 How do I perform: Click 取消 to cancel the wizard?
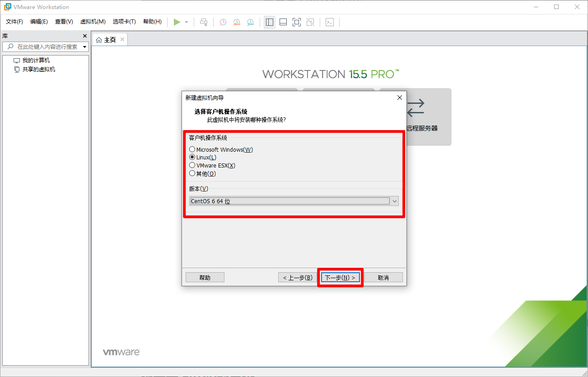tap(383, 277)
